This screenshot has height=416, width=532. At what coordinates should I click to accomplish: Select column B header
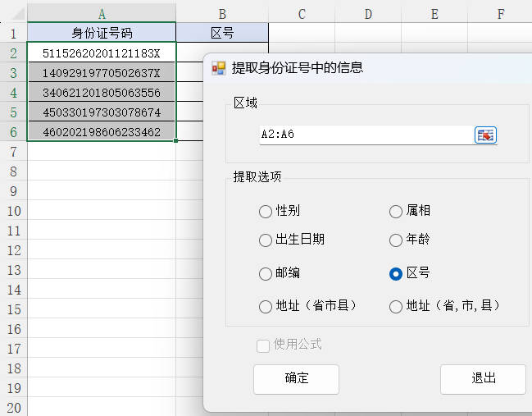pyautogui.click(x=222, y=14)
